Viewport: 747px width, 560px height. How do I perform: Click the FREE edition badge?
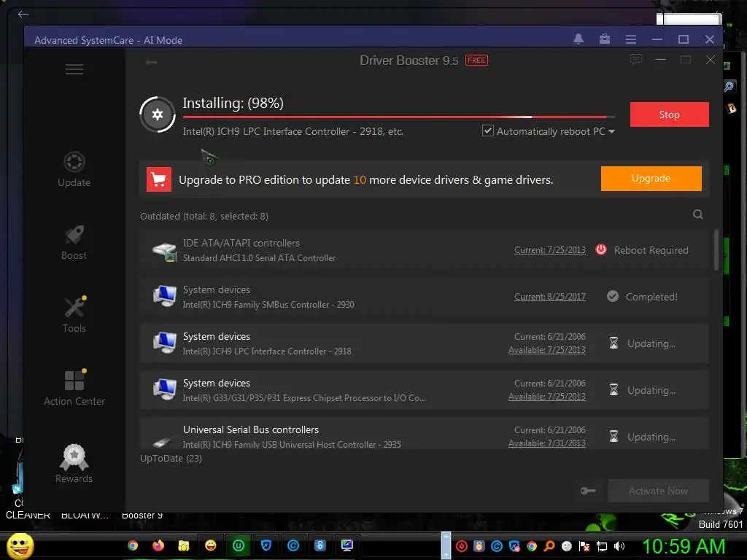coord(476,60)
